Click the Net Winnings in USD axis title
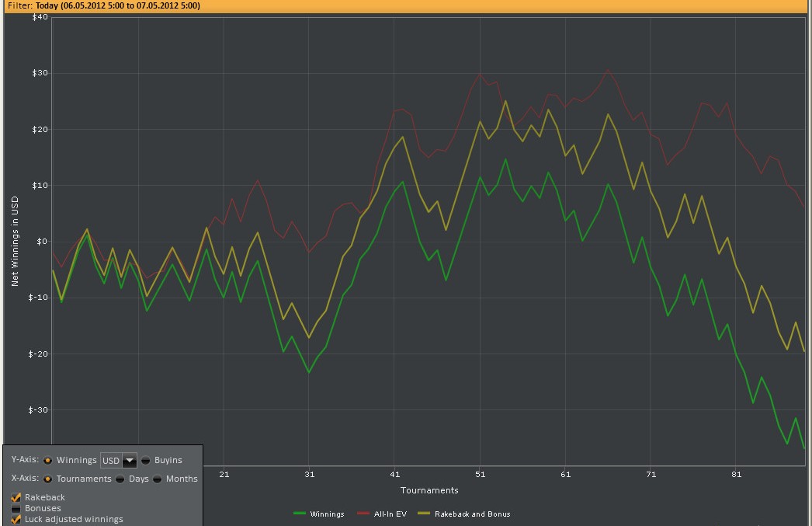The image size is (812, 526). [x=14, y=241]
